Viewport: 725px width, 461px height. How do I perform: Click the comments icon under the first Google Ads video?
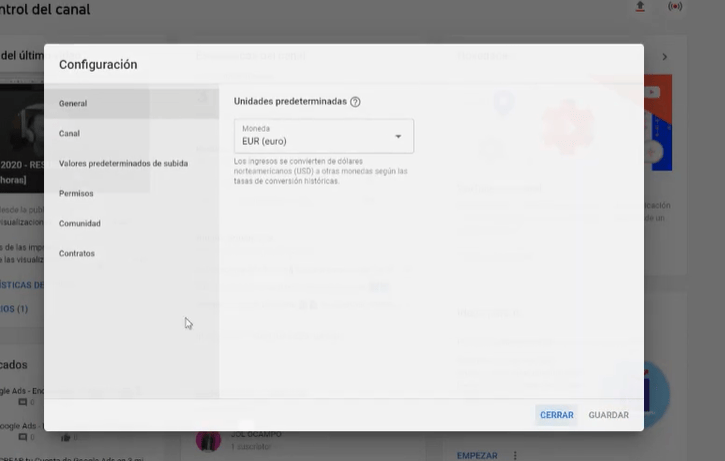tap(22, 402)
